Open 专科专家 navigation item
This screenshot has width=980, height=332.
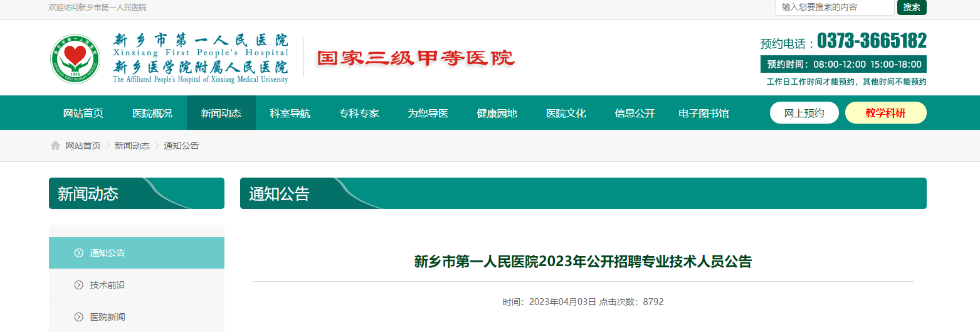(x=359, y=113)
